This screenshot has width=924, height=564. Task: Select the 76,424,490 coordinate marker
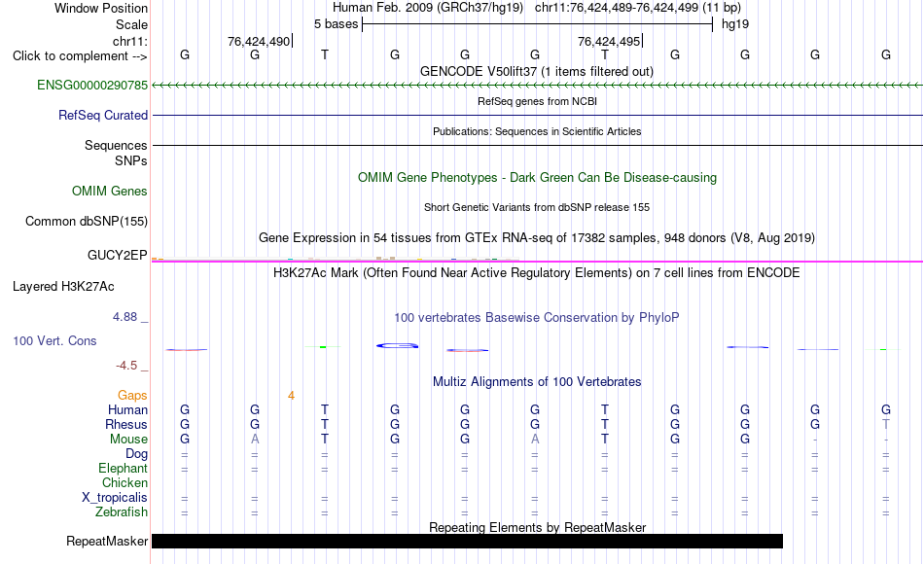(259, 41)
